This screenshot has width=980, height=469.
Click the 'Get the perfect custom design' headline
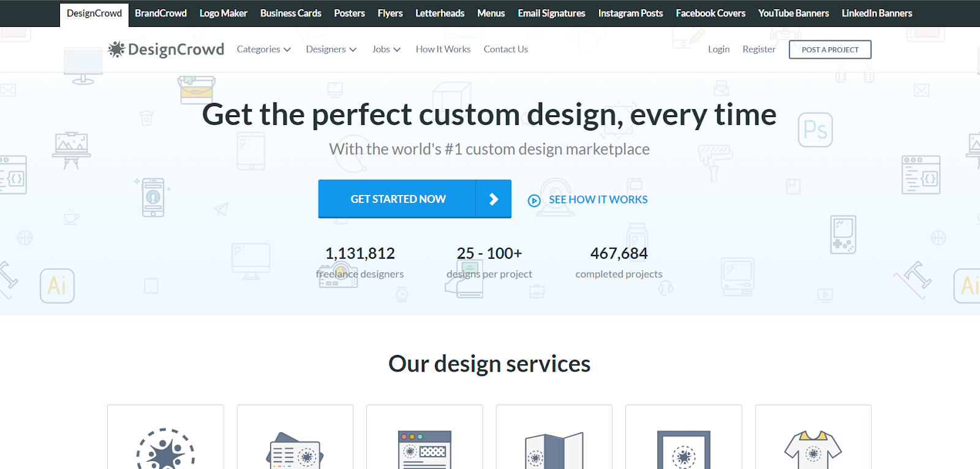489,115
